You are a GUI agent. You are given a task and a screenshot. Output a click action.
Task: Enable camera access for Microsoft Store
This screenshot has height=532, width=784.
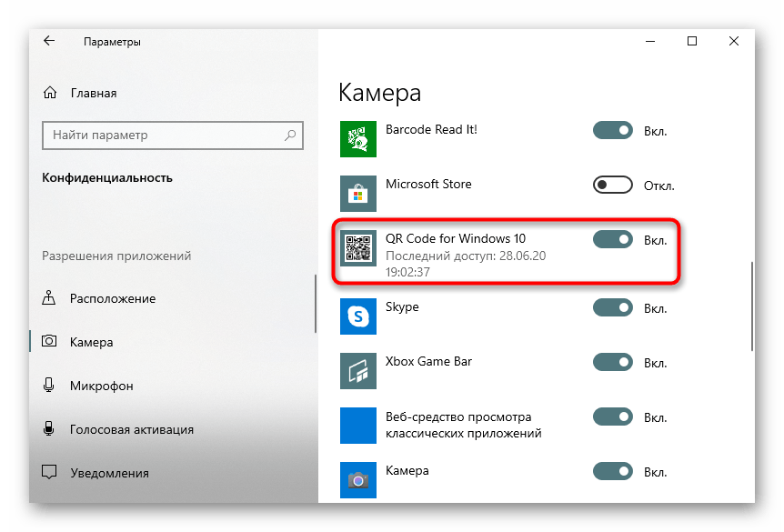(x=612, y=185)
